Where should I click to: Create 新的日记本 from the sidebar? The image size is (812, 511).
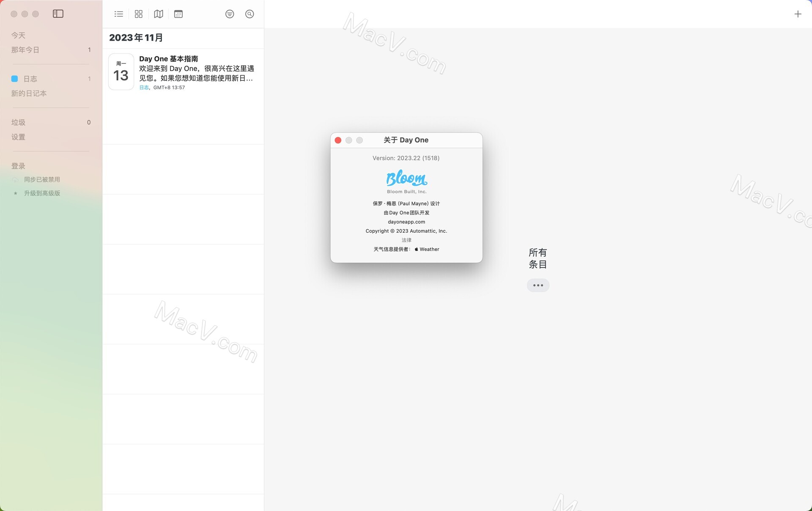29,93
